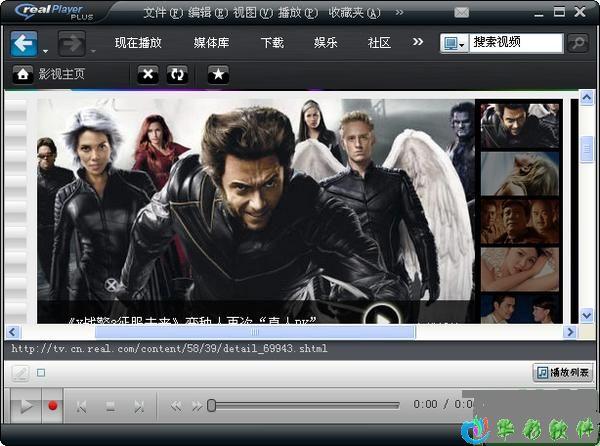Viewport: 600px width, 446px height.
Task: Select the Wolverine thumbnail in sidebar
Action: (519, 126)
